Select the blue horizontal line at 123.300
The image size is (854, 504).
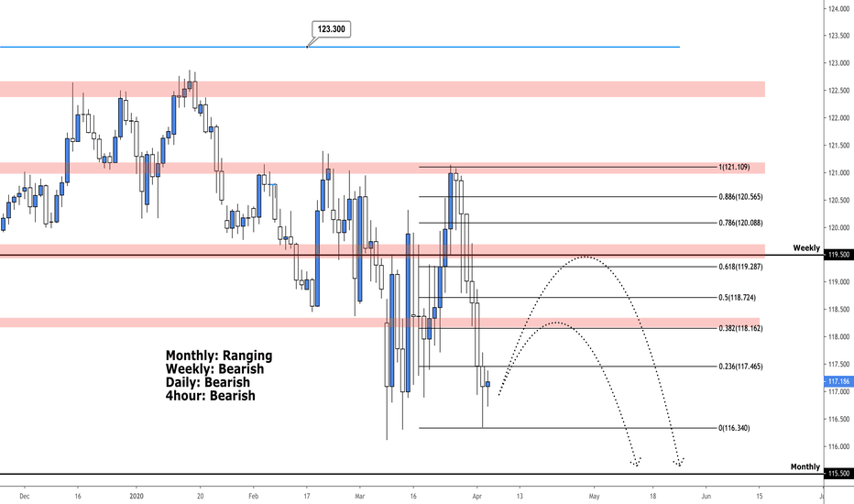click(x=340, y=47)
